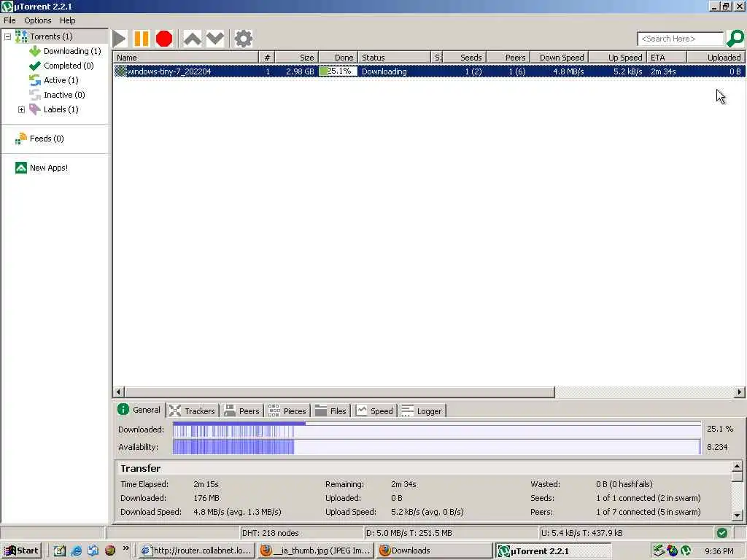Select the Inactive (0) category

click(x=64, y=95)
